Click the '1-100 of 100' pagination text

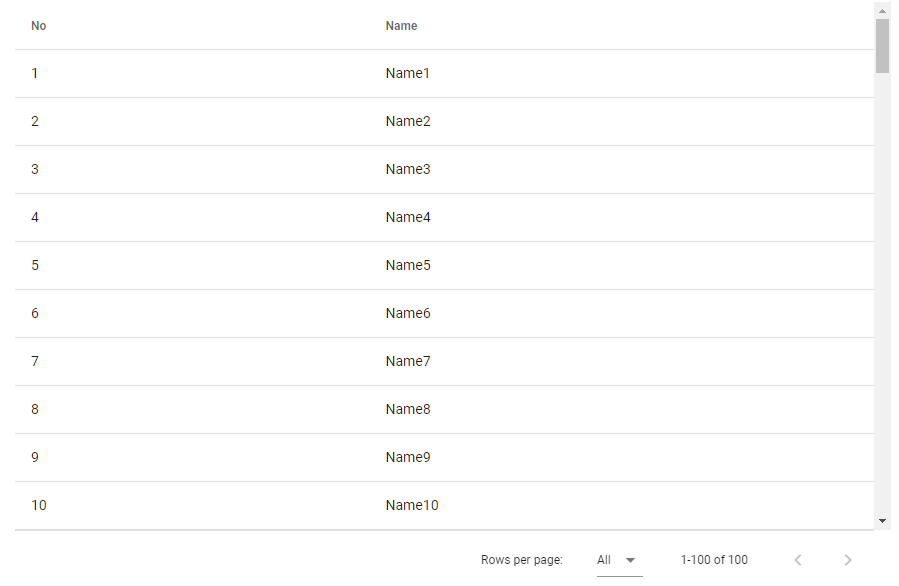(714, 560)
